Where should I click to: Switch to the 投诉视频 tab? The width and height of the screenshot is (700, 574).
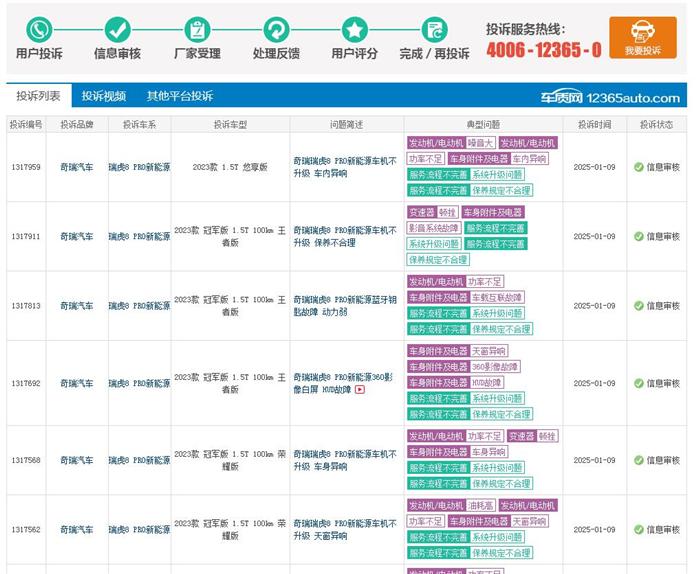104,96
